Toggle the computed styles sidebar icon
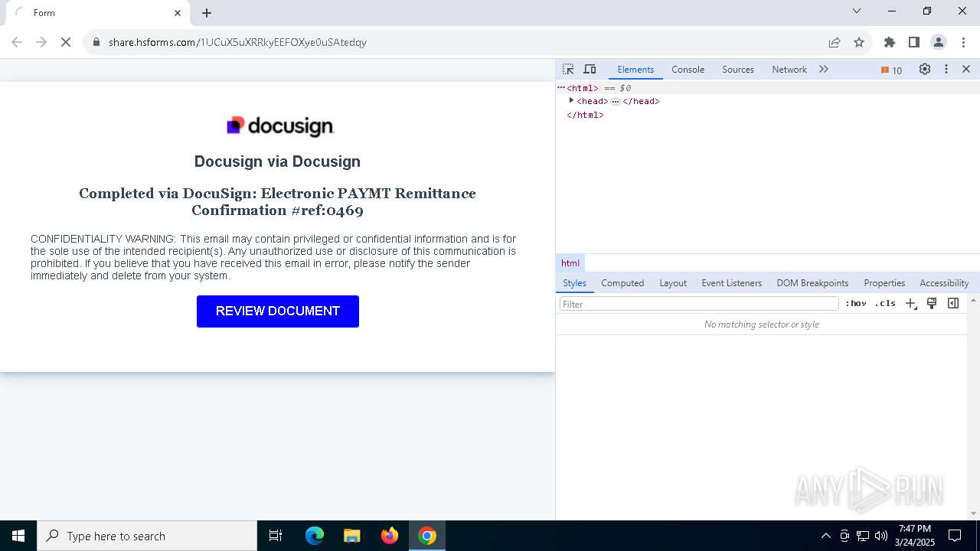The height and width of the screenshot is (551, 980). pos(953,304)
